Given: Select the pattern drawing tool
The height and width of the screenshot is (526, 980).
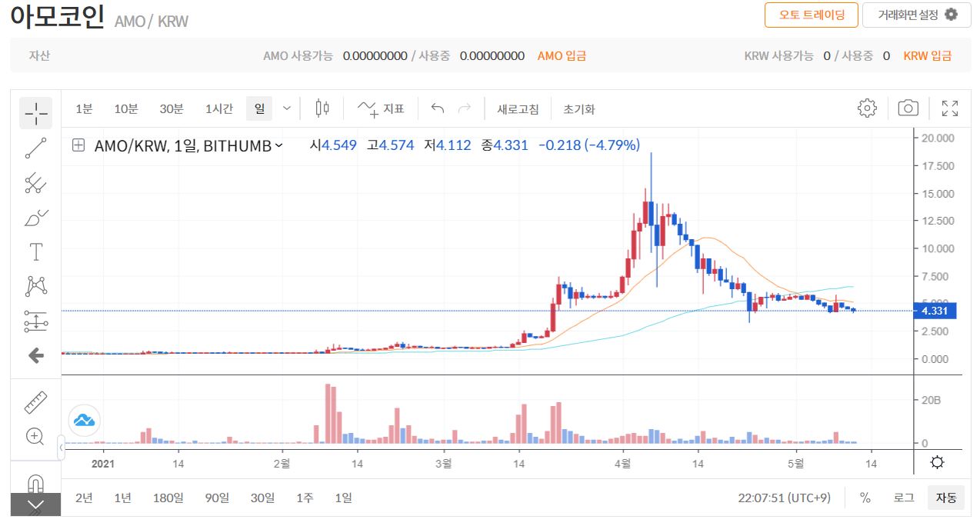Looking at the screenshot, I should [x=35, y=287].
